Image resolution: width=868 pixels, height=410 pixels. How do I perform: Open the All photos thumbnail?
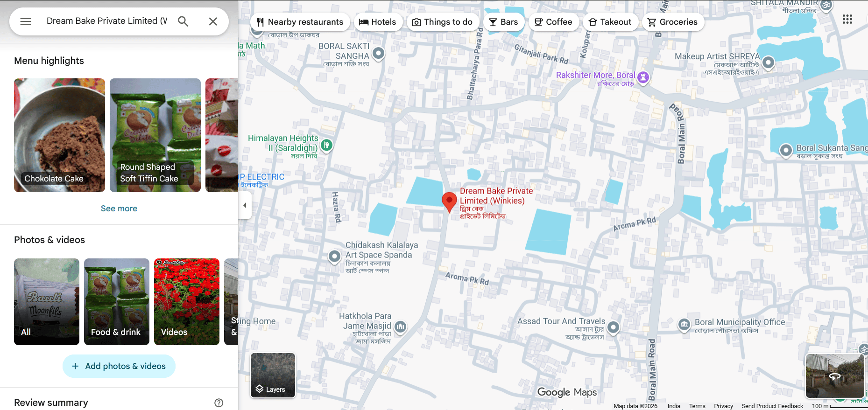[x=47, y=302]
